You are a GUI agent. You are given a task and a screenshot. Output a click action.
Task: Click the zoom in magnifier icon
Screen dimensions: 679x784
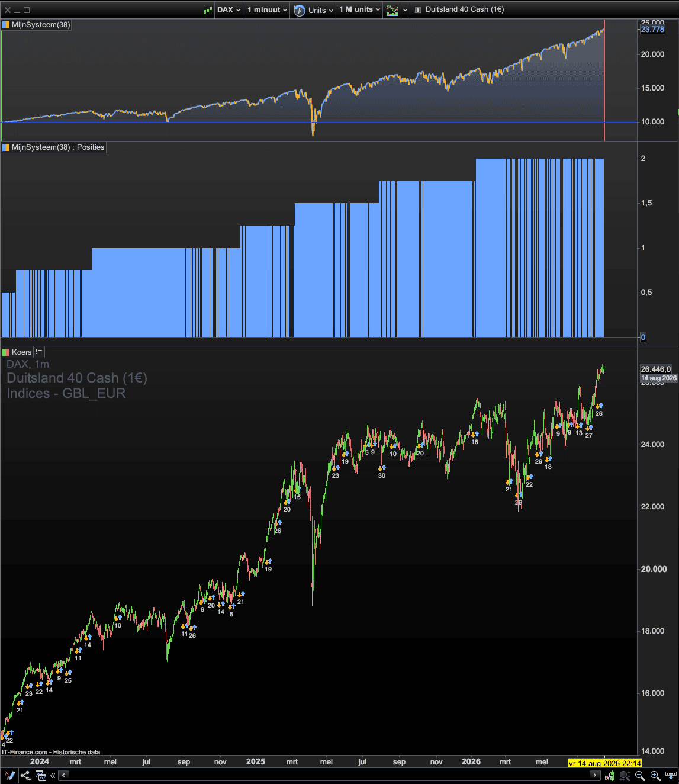[x=655, y=776]
